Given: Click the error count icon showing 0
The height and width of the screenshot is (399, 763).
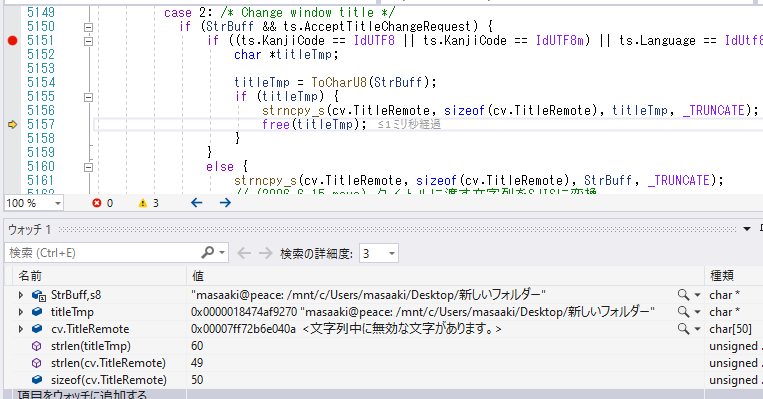Looking at the screenshot, I should click(97, 203).
